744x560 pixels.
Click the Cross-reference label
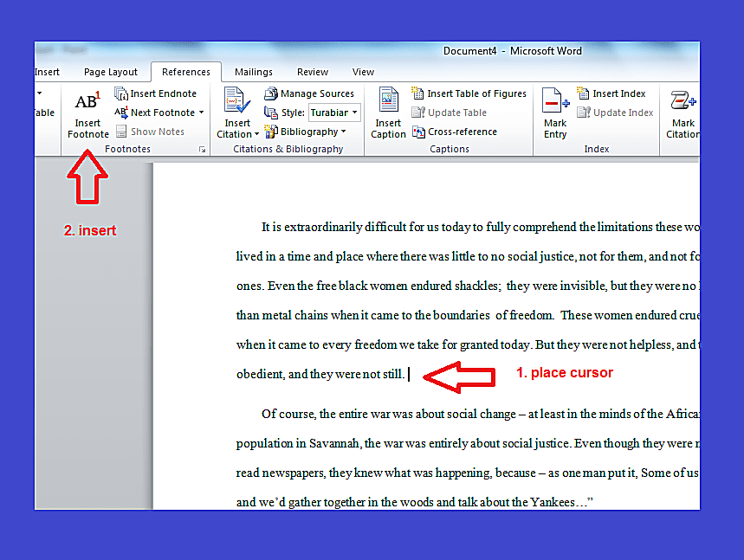coord(463,132)
